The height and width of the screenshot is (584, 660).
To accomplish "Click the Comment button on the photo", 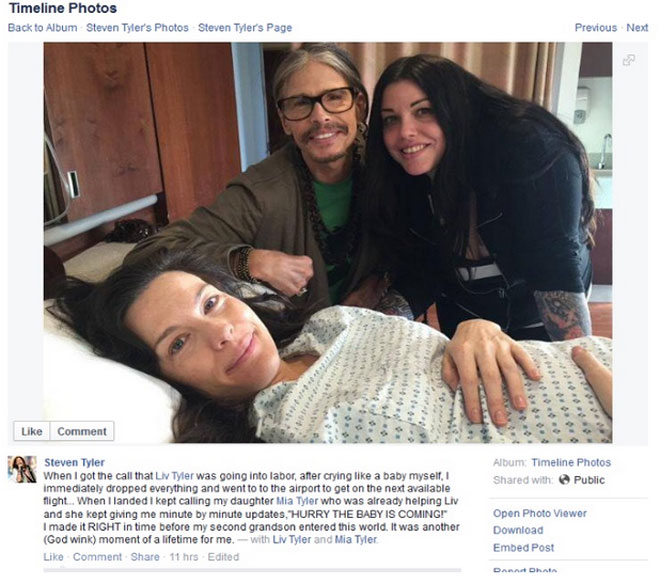I will (82, 431).
